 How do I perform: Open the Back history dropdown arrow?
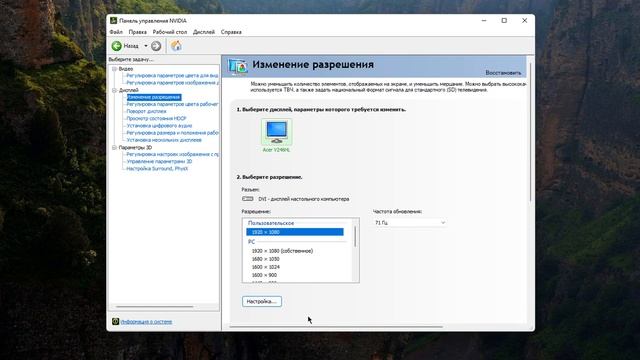pos(146,46)
